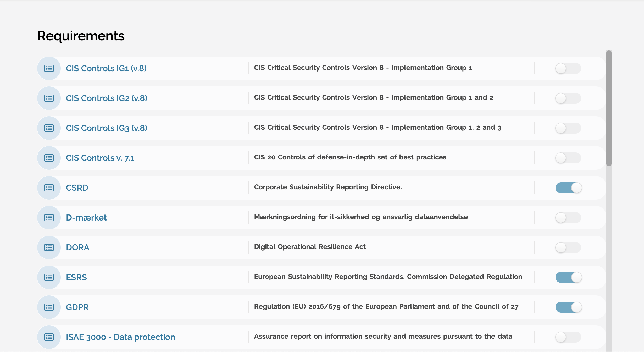Enable the CIS Controls IG1 (v.8) toggle
The width and height of the screenshot is (644, 352).
click(x=568, y=68)
